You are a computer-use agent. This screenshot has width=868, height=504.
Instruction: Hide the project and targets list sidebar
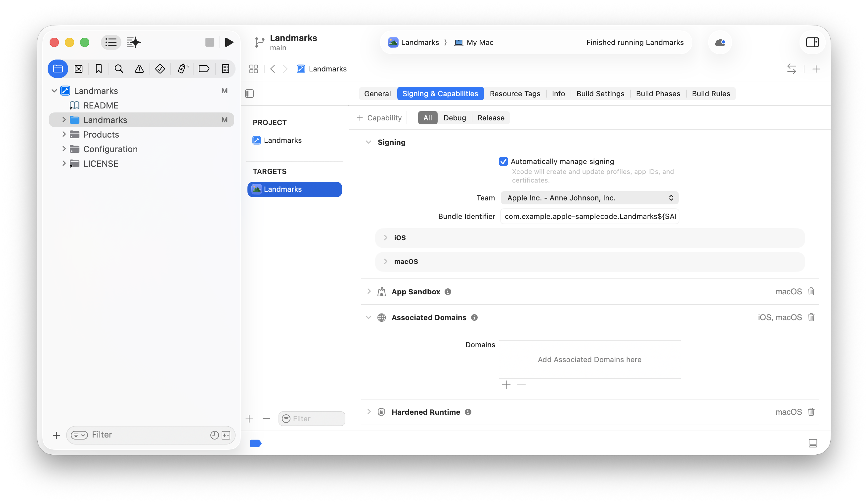click(x=249, y=94)
